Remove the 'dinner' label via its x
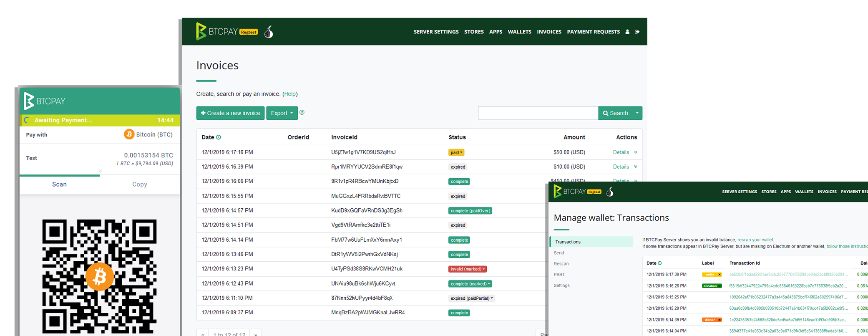The width and height of the screenshot is (868, 336). pos(720,320)
